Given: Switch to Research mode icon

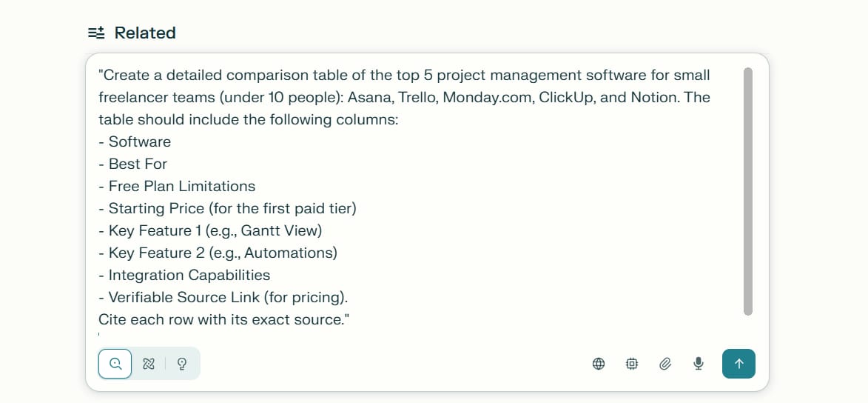Looking at the screenshot, I should (x=149, y=364).
